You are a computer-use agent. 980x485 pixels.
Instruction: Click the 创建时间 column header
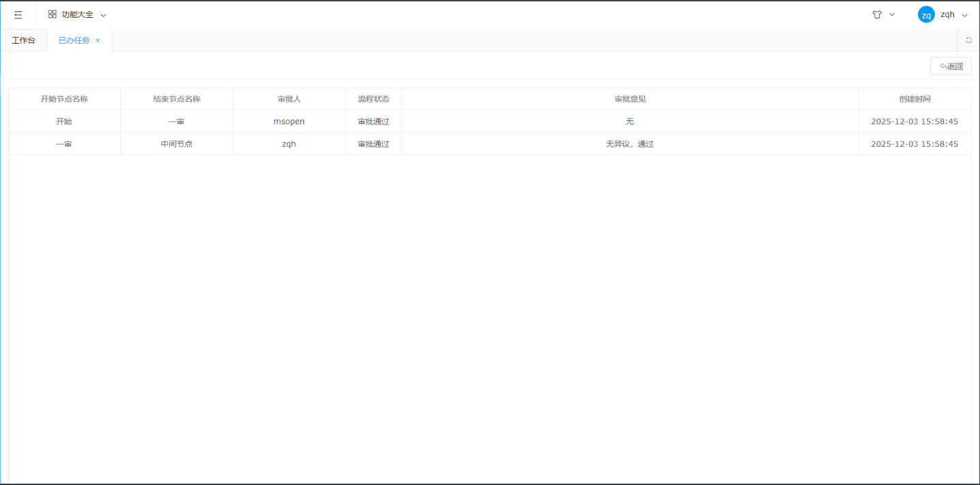[914, 99]
